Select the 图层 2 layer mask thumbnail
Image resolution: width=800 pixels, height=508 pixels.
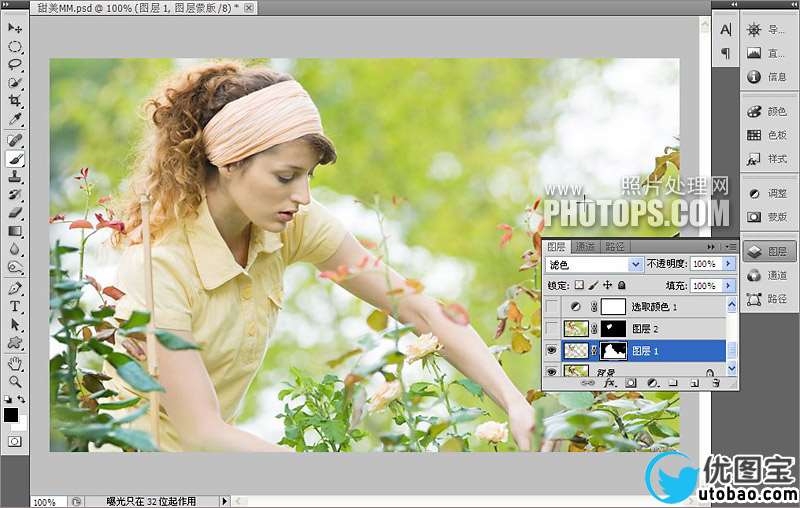coord(613,329)
